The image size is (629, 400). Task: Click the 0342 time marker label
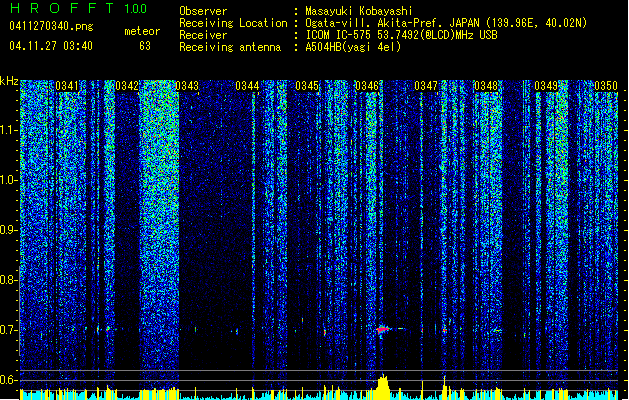click(127, 86)
